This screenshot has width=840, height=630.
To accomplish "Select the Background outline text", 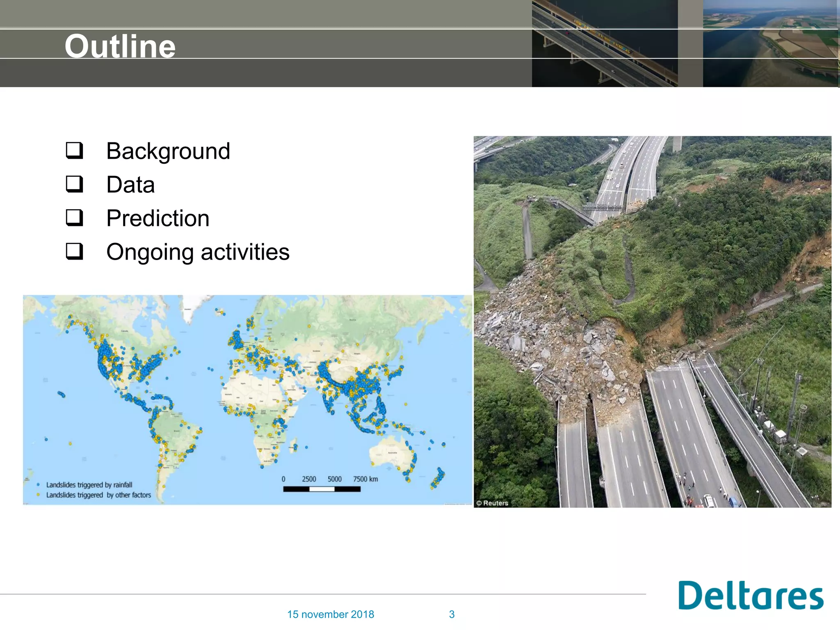I will pyautogui.click(x=168, y=151).
